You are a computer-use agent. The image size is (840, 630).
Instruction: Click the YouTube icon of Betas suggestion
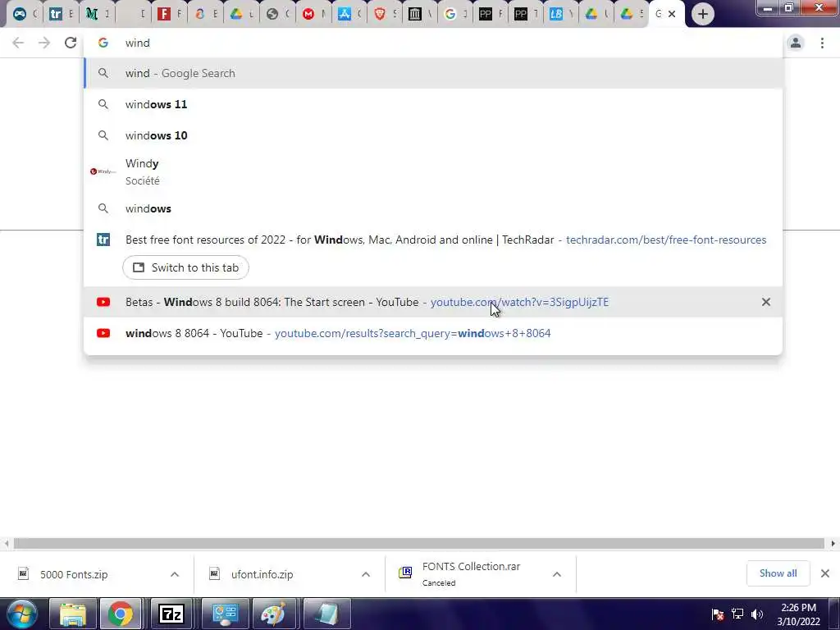click(x=103, y=302)
